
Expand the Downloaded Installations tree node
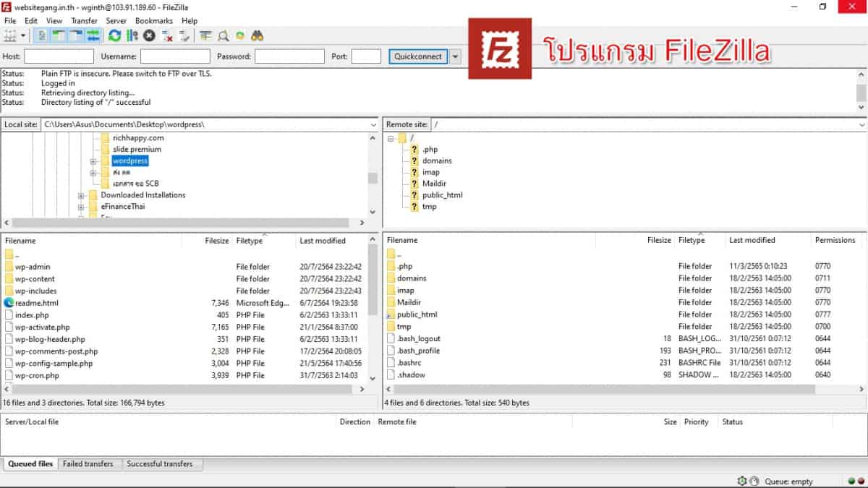click(81, 195)
